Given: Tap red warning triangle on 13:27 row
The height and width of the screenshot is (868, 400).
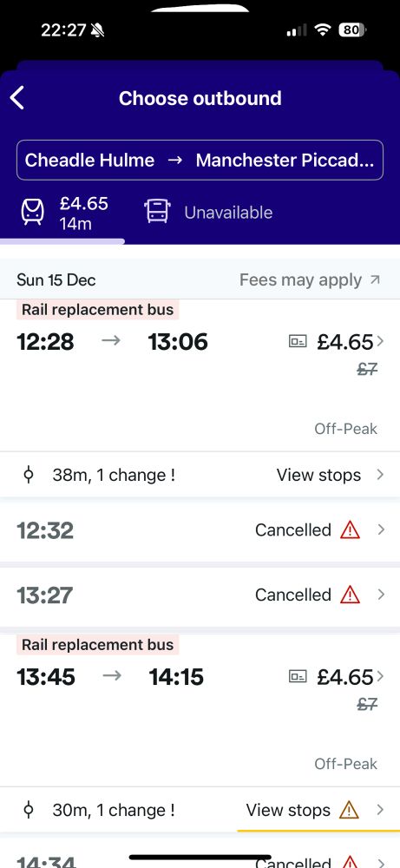Looking at the screenshot, I should 350,595.
